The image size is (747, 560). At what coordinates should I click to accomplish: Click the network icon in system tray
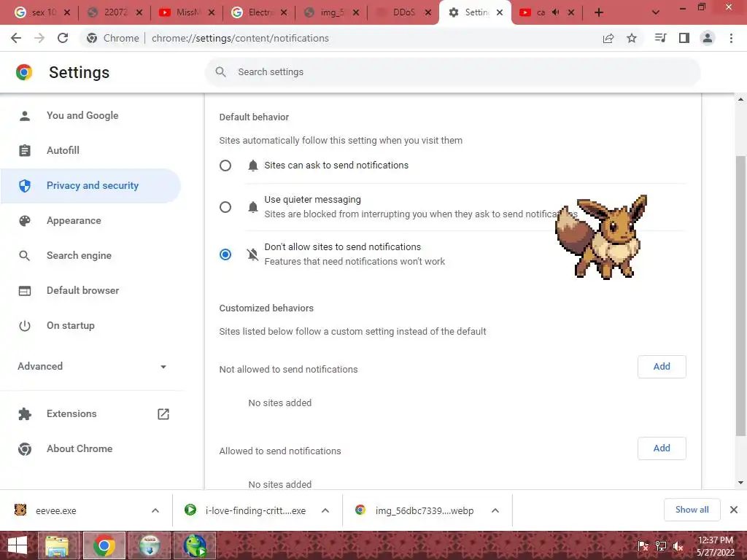click(661, 546)
